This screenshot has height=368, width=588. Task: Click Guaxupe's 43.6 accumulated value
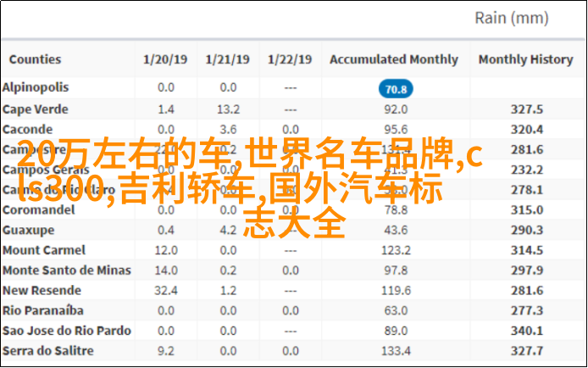[396, 230]
